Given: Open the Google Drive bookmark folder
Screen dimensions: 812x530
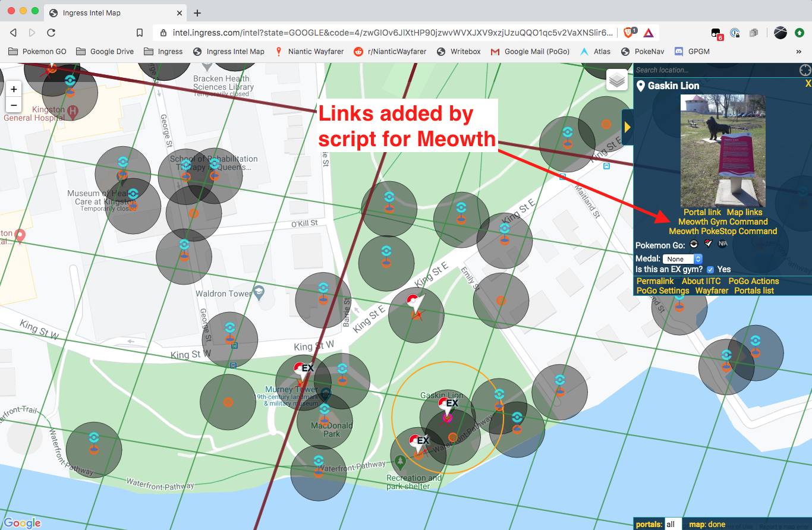Looking at the screenshot, I should tap(105, 52).
